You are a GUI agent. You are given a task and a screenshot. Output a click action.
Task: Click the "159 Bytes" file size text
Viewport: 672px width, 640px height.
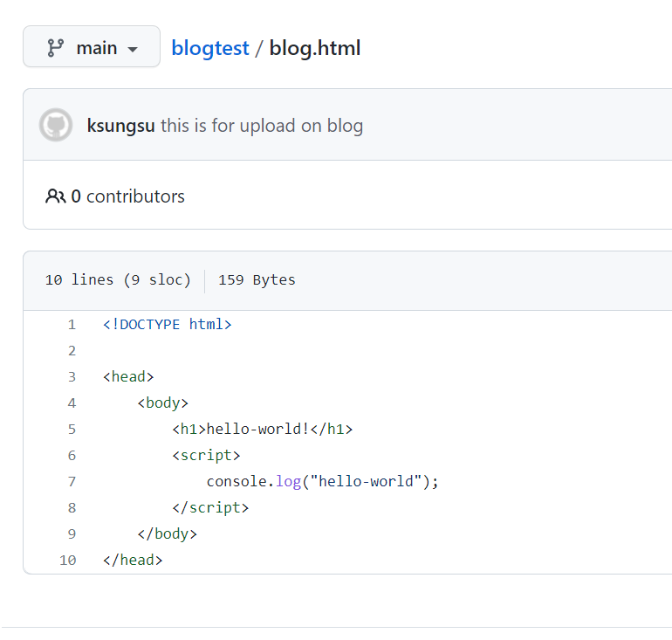coord(257,280)
